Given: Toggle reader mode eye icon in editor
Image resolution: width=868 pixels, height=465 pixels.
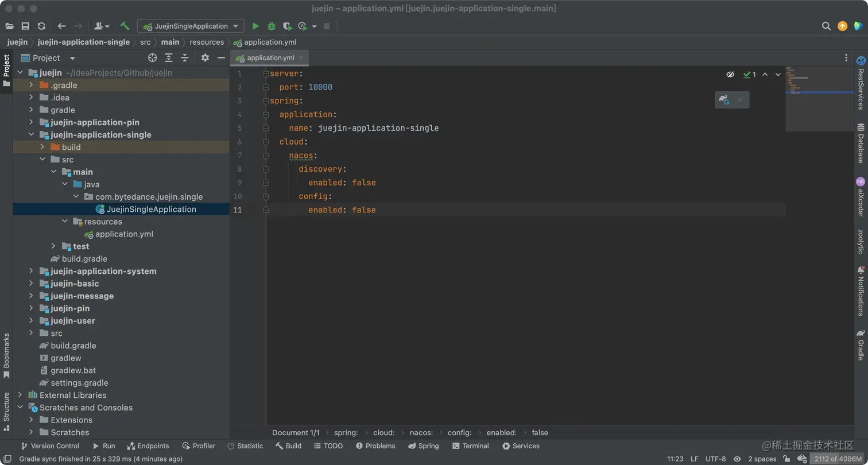Looking at the screenshot, I should [730, 75].
